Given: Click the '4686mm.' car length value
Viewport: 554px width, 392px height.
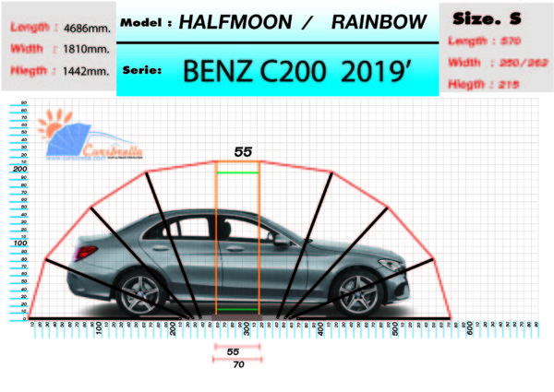Looking at the screenshot, I should (x=88, y=28).
